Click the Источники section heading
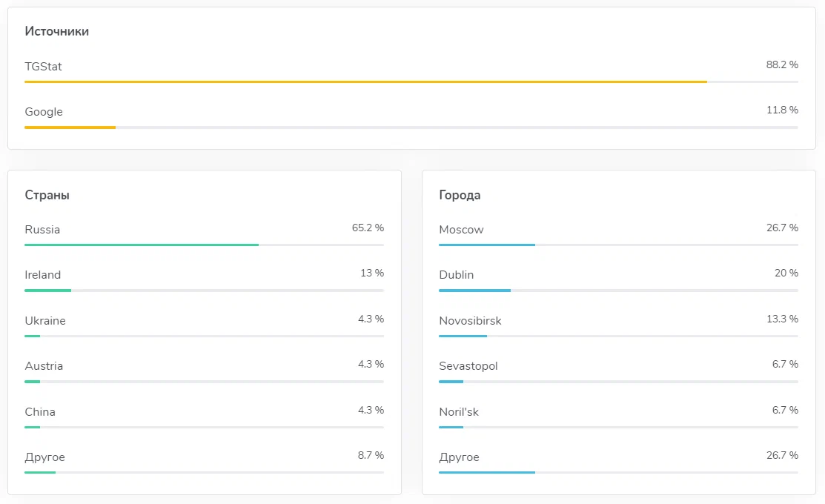 (57, 32)
